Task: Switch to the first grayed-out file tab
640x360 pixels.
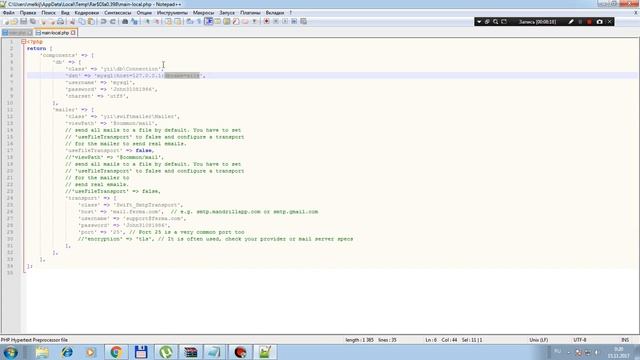Action: pyautogui.click(x=17, y=33)
